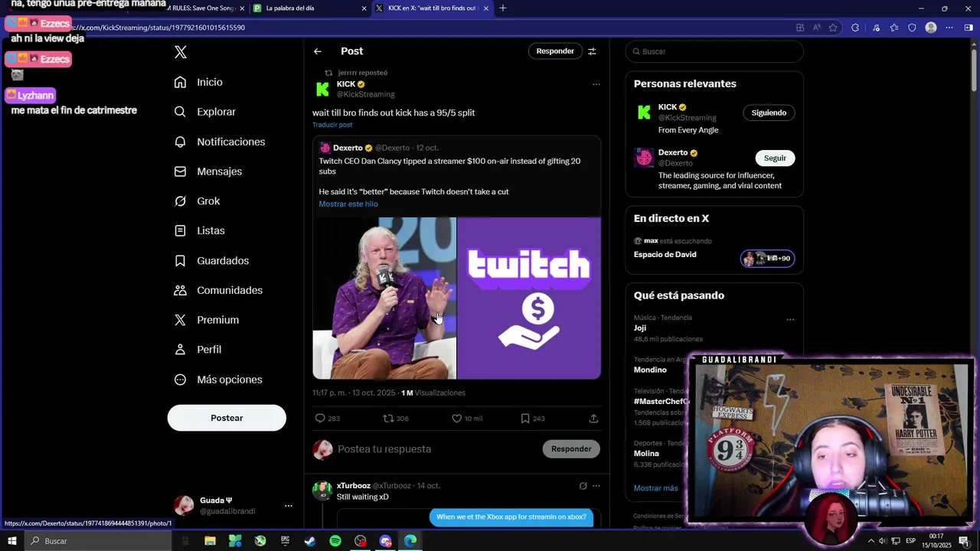
Task: Click Seguir button for Dexerto
Action: [775, 158]
